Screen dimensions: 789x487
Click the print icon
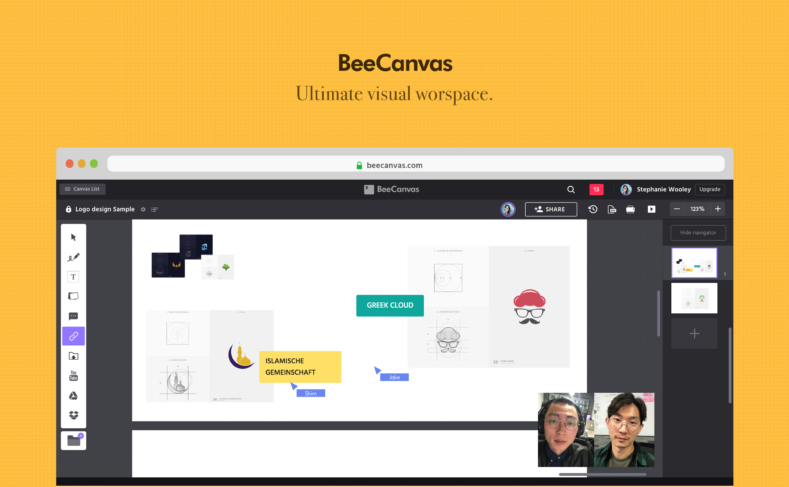pos(630,209)
